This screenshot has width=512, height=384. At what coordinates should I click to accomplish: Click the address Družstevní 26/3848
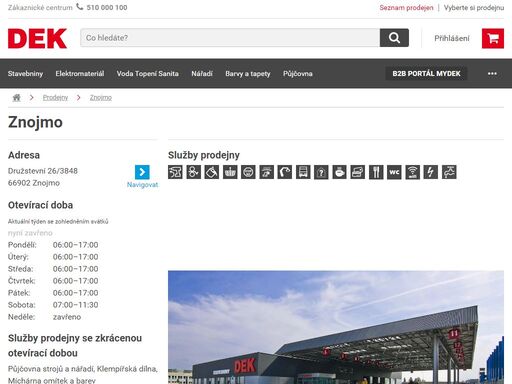[x=43, y=171]
